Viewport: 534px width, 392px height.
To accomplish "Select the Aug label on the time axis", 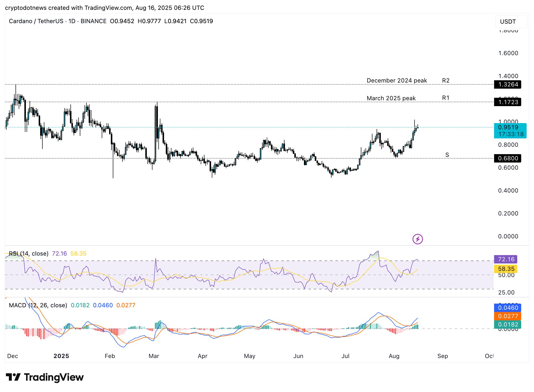I will (394, 356).
